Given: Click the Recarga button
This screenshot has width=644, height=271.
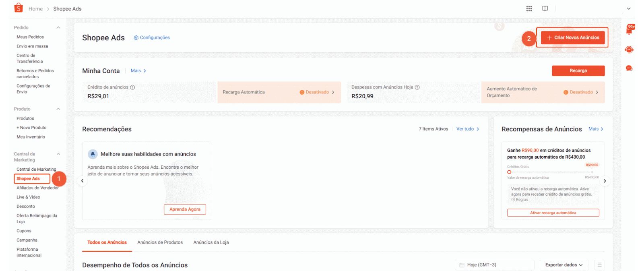Looking at the screenshot, I should (578, 70).
